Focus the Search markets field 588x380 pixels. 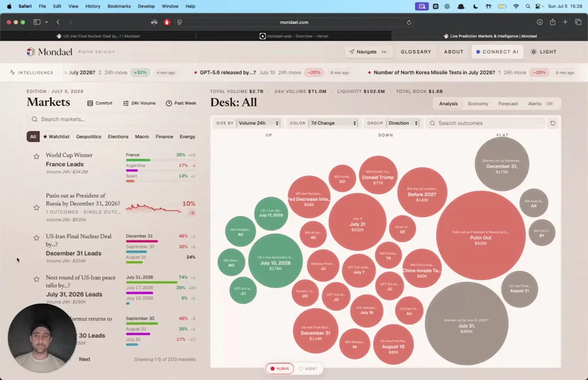click(111, 119)
